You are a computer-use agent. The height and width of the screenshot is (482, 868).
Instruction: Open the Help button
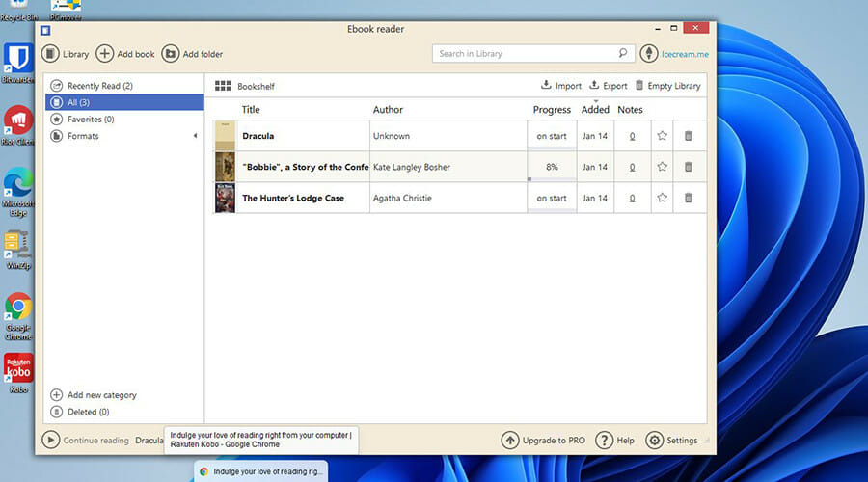614,440
